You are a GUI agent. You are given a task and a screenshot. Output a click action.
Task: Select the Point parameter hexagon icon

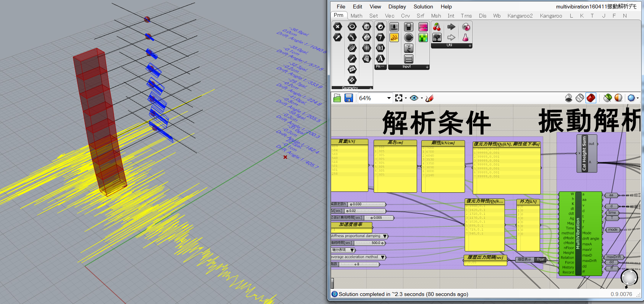pyautogui.click(x=338, y=27)
